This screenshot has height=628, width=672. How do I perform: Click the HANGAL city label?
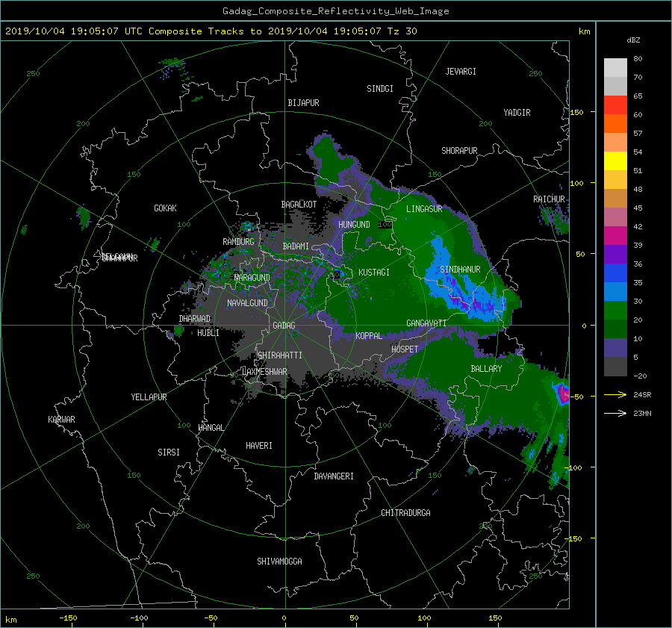pyautogui.click(x=211, y=428)
